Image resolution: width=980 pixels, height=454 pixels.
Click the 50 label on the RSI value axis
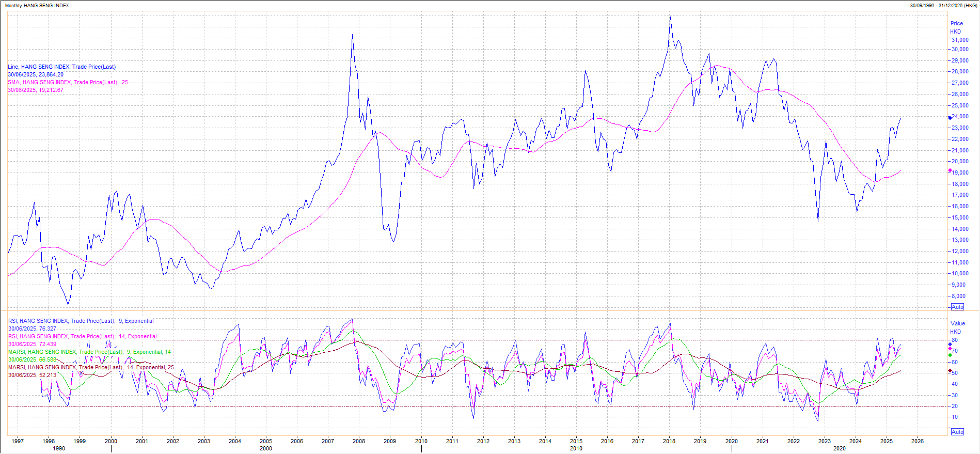coord(955,373)
